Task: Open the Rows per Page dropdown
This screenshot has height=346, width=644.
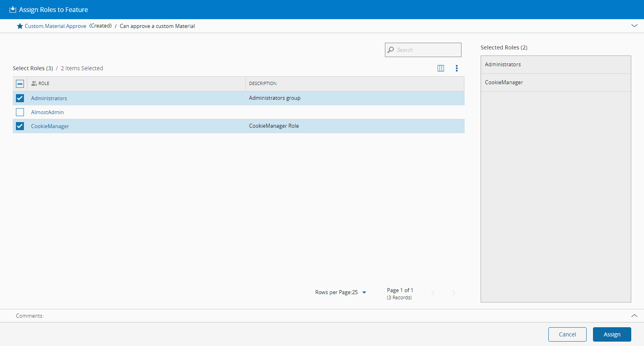Action: (364, 293)
